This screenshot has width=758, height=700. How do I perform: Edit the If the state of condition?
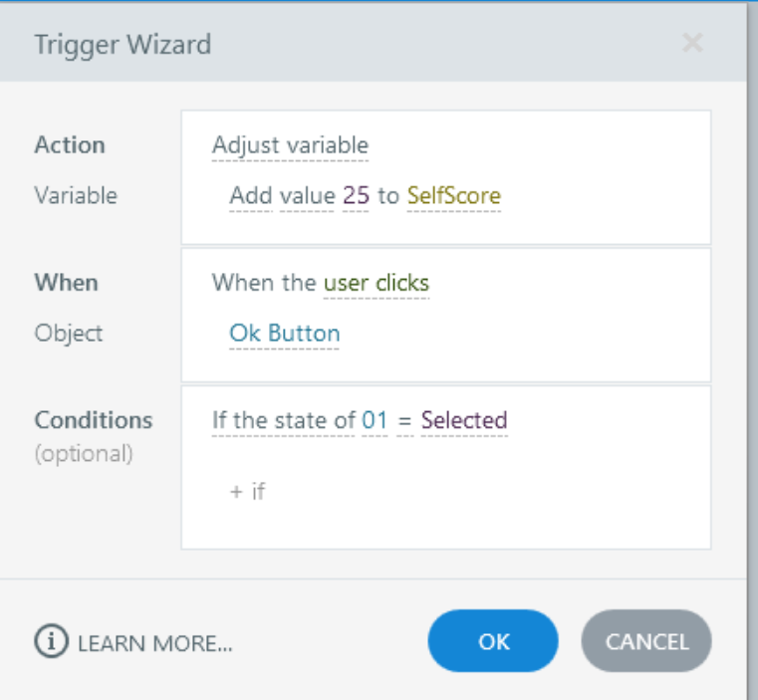(x=283, y=420)
